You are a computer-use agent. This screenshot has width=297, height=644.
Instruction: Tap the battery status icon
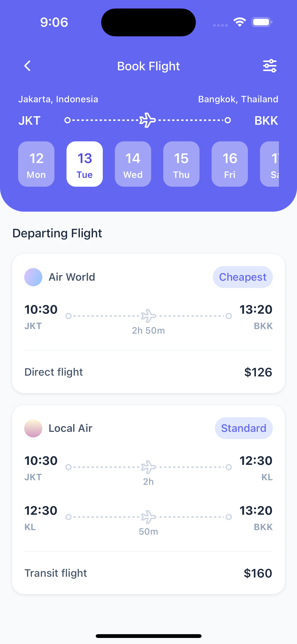(262, 22)
